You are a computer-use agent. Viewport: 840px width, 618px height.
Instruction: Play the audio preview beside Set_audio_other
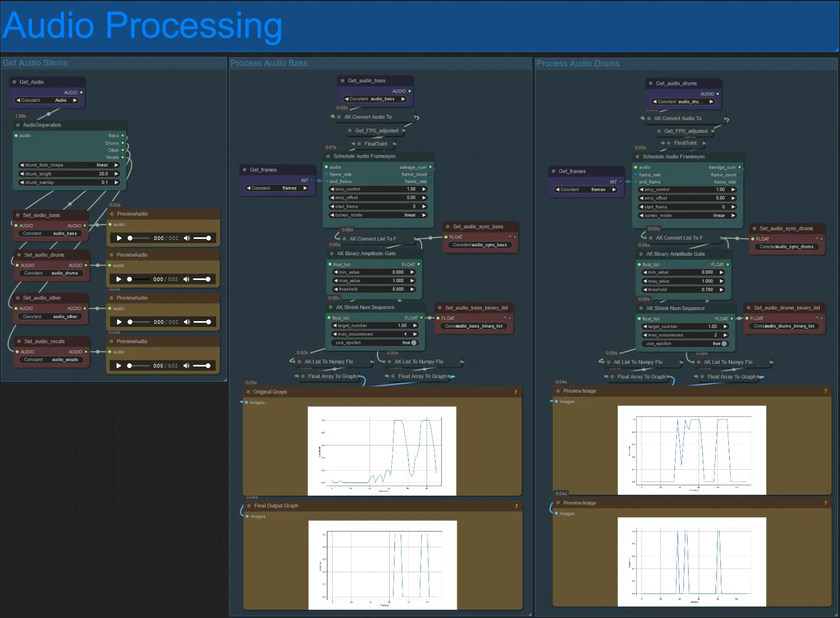click(x=119, y=322)
